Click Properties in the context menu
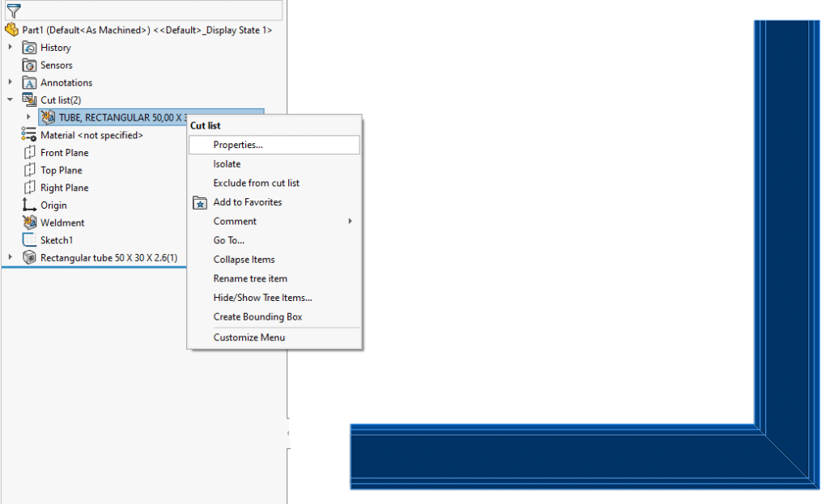This screenshot has width=829, height=504. tap(240, 145)
